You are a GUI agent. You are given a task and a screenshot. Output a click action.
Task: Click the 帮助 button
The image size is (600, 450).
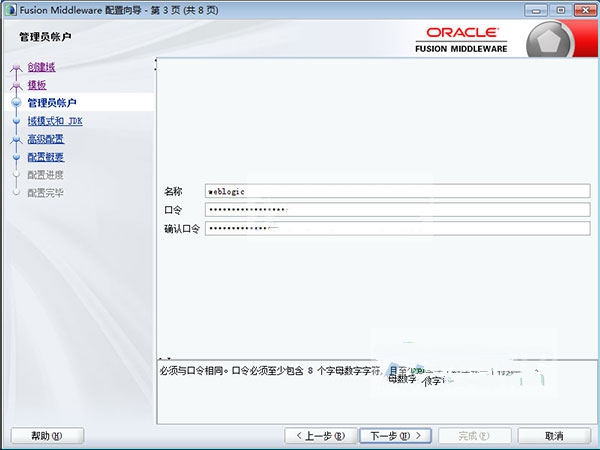coord(47,435)
